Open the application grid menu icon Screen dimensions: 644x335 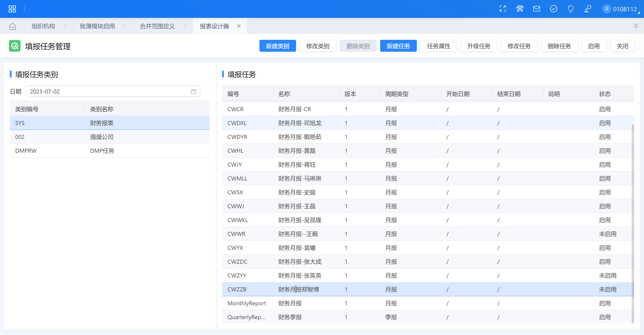[12, 9]
